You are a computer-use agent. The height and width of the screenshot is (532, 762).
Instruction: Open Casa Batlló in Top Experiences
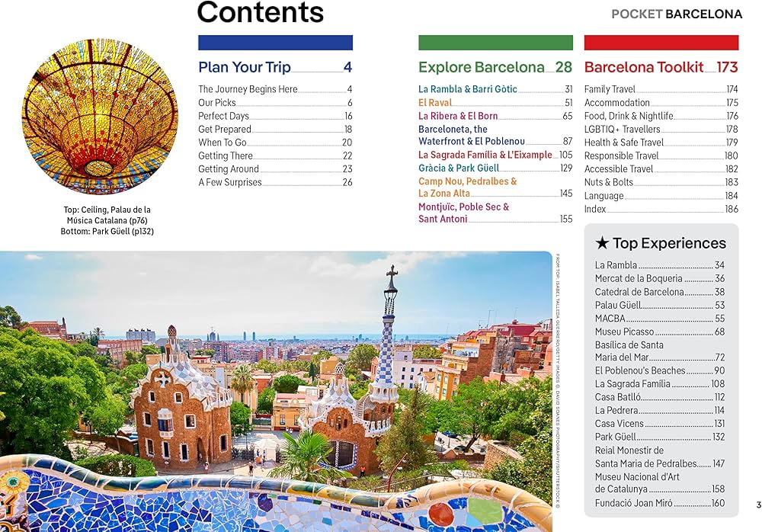pyautogui.click(x=618, y=397)
